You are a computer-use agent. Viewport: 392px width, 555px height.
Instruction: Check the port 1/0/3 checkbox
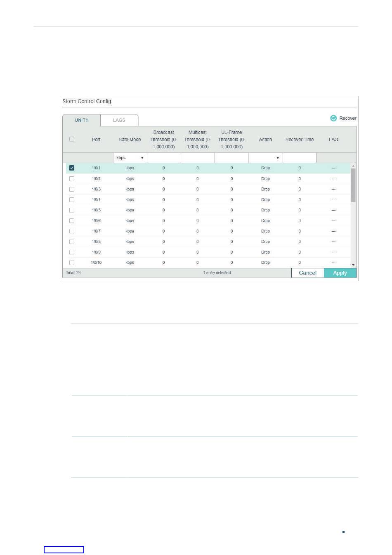(x=72, y=189)
